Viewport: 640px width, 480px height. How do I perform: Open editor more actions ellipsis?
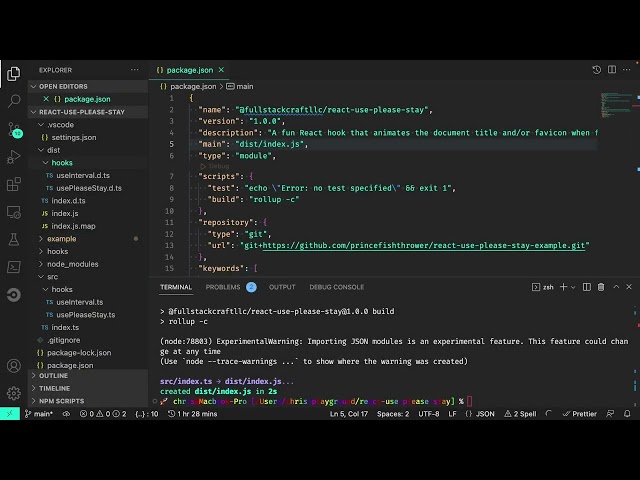click(627, 70)
